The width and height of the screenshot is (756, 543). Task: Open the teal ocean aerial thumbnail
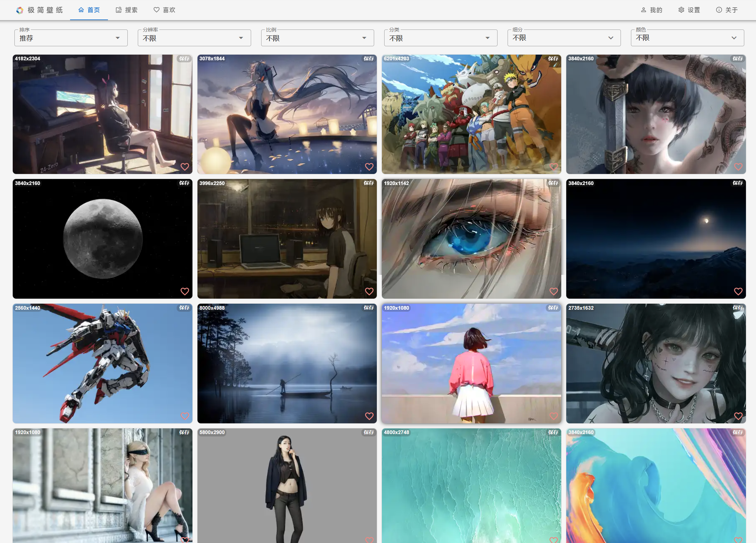[471, 486]
